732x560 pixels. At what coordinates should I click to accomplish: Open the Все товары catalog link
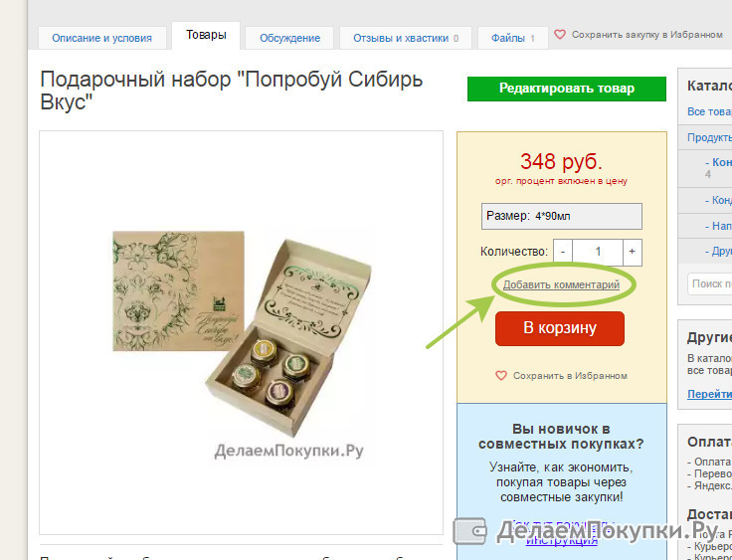[x=709, y=111]
